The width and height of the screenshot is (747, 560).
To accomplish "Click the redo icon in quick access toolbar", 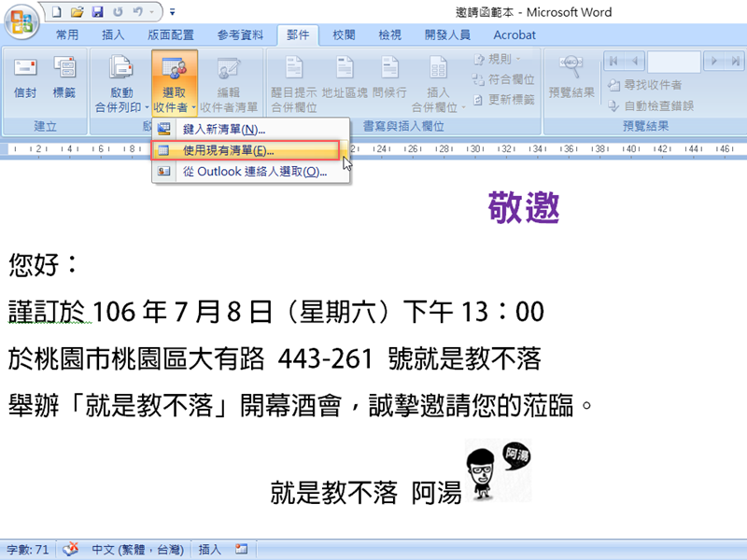I will coord(118,12).
